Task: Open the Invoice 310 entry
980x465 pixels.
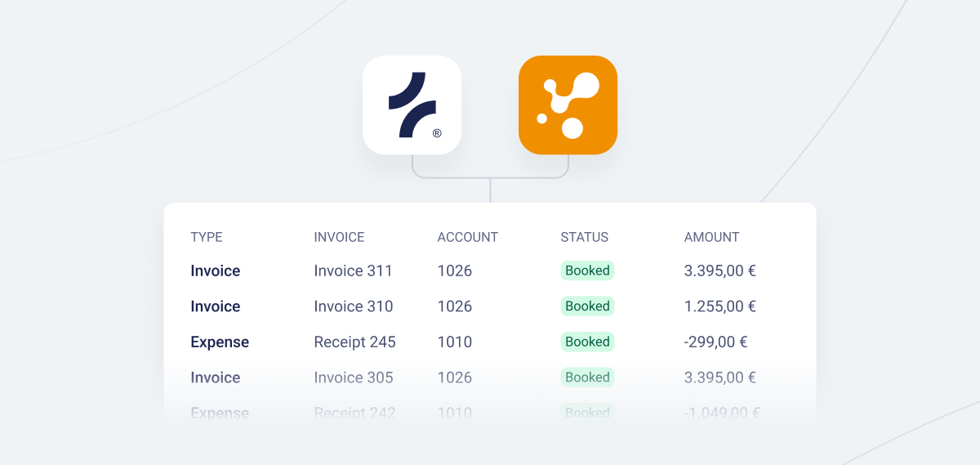Action: point(353,306)
